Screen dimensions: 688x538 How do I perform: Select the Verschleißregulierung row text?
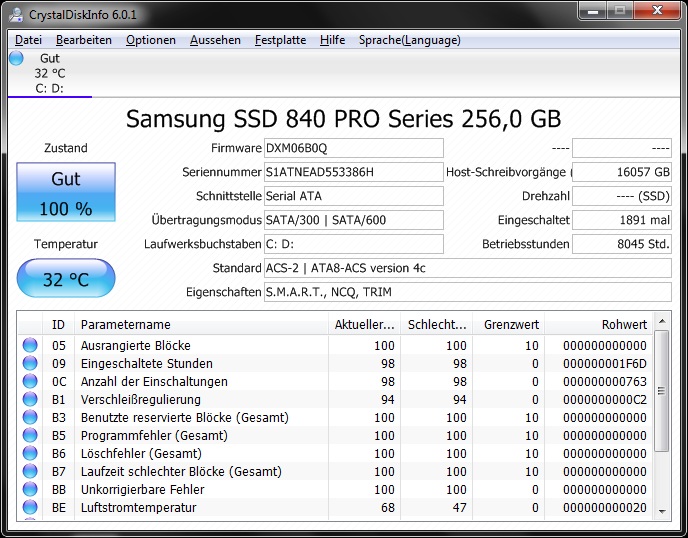[x=141, y=399]
